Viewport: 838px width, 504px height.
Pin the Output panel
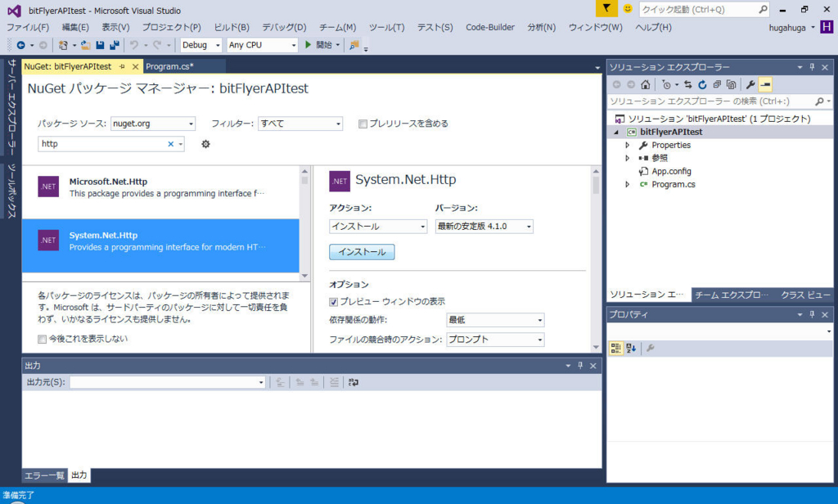point(580,366)
